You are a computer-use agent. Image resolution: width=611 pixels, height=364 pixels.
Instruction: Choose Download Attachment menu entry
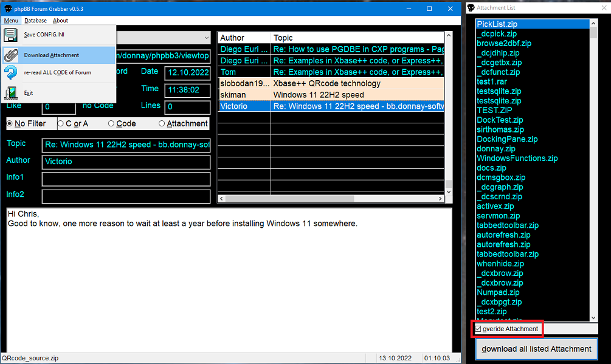click(59, 55)
